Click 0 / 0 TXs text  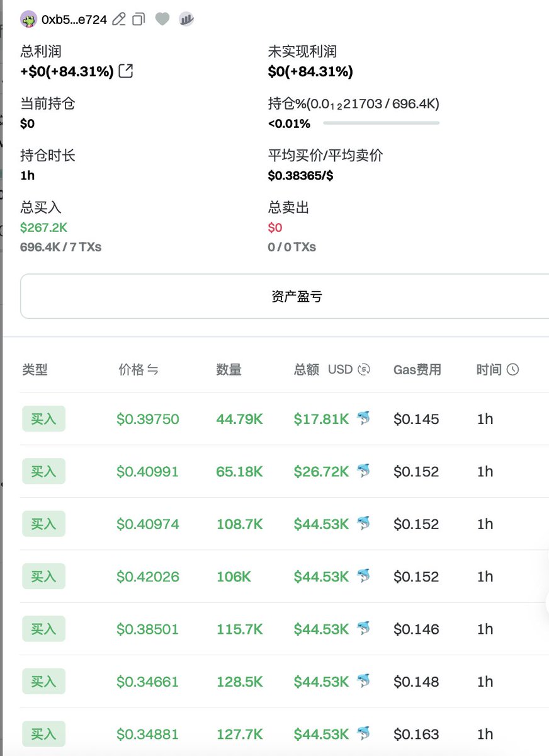click(x=291, y=247)
